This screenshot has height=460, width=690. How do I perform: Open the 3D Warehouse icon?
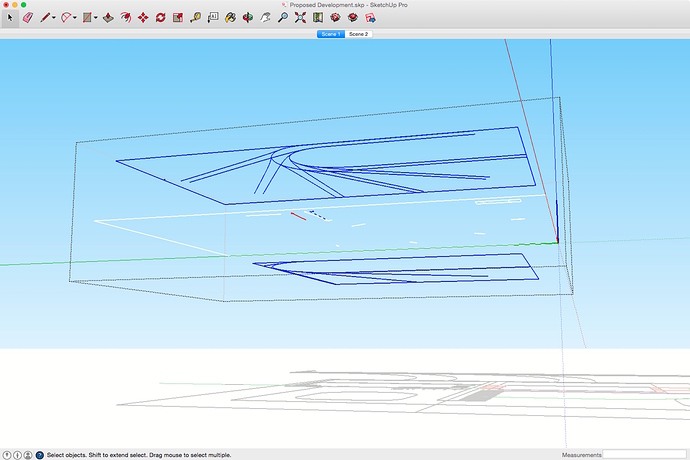pos(335,18)
